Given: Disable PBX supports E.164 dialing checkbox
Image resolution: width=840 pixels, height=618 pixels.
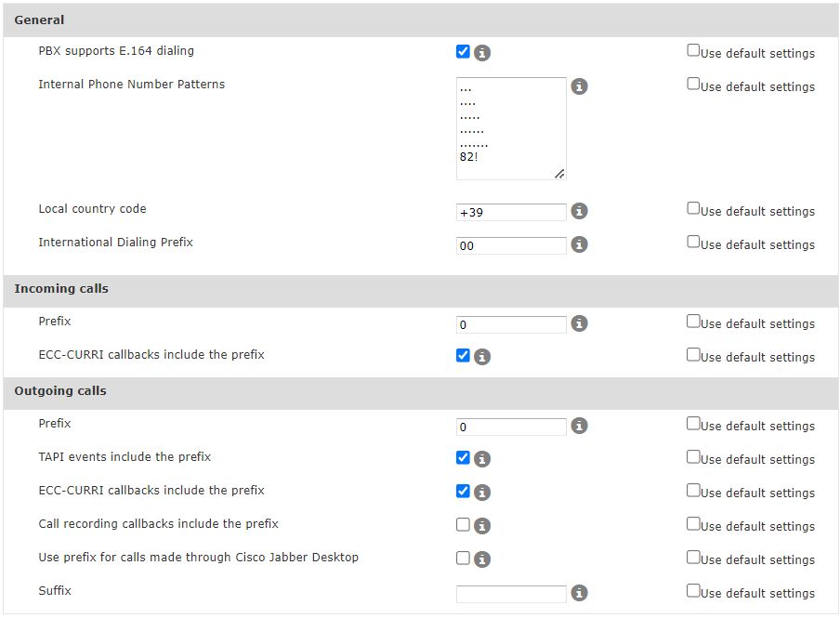Looking at the screenshot, I should point(463,51).
